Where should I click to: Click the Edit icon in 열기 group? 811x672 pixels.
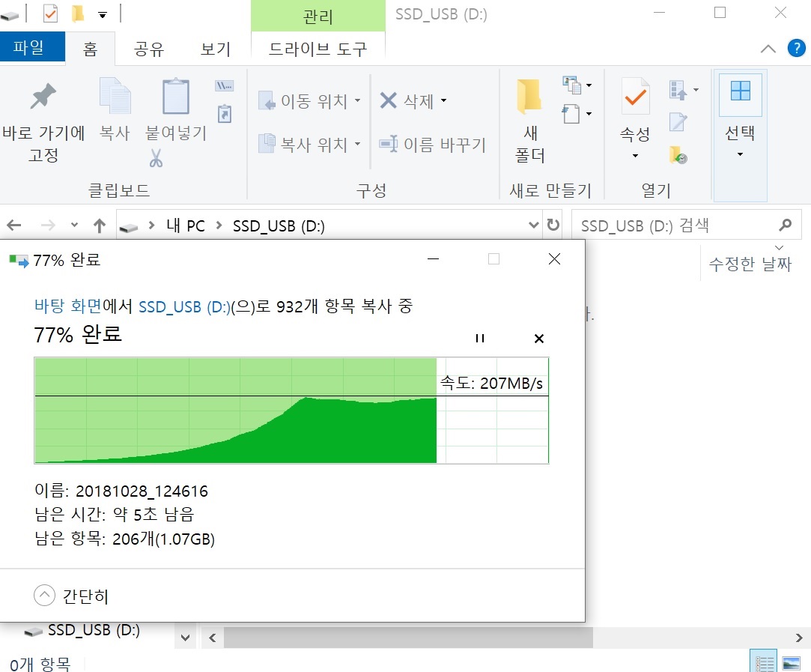(678, 123)
